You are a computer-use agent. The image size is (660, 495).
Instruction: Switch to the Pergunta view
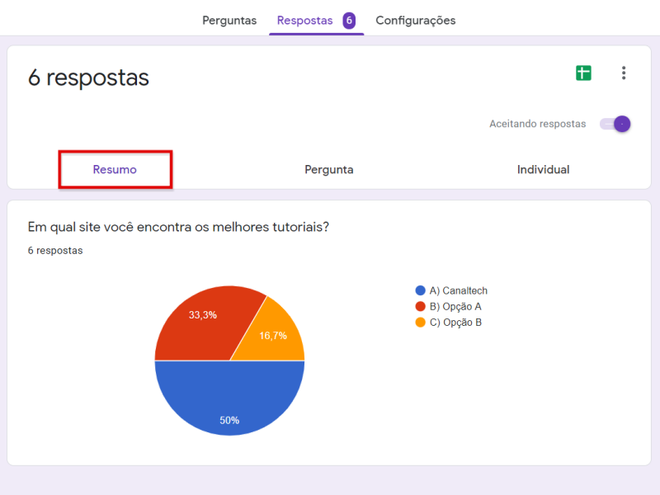coord(329,170)
